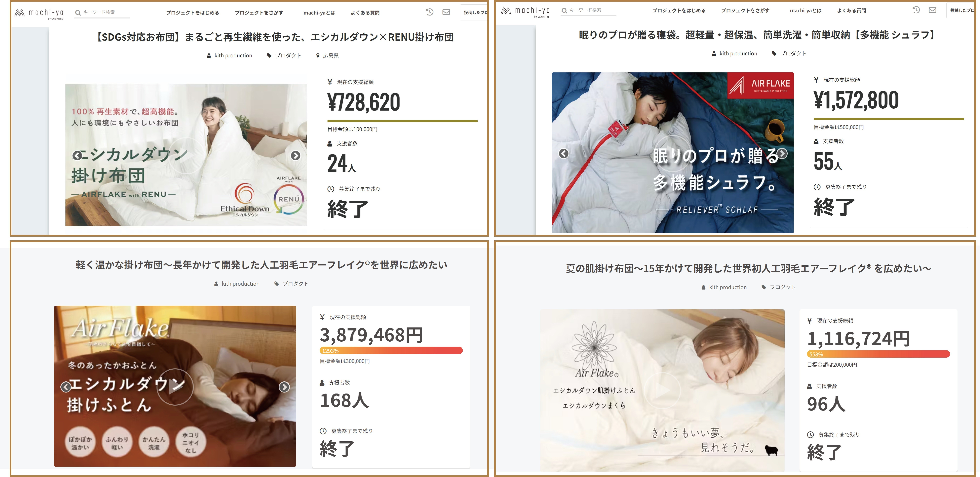Viewport: 980px width, 477px height.
Task: Open browsing history clock icon in top-left panel
Action: pos(430,12)
